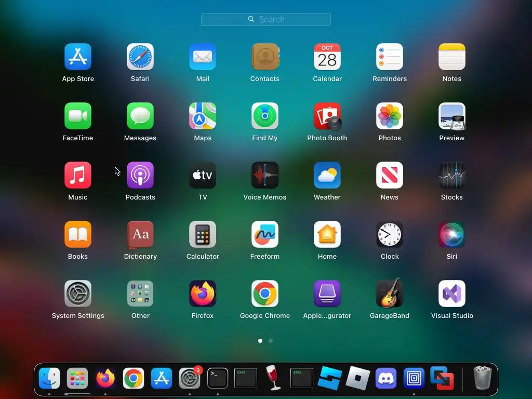Open System Settings with badge in Dock

(x=190, y=378)
